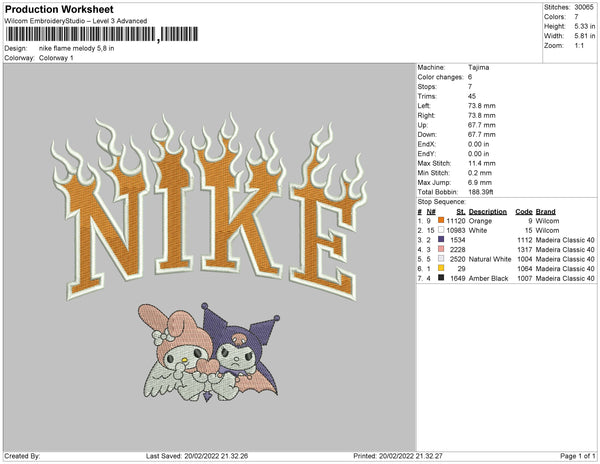Click 'Madeira Classic 40' brand for code 1007
Image resolution: width=600 pixels, height=464 pixels.
565,278
